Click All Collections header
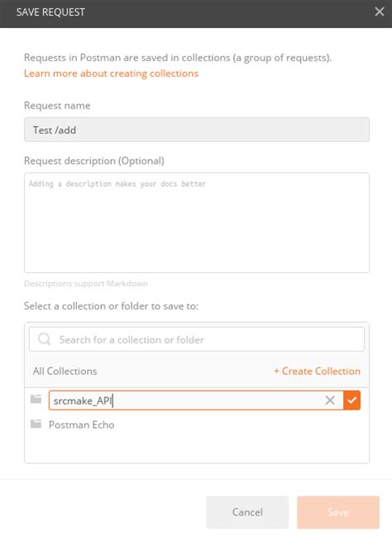Image resolution: width=392 pixels, height=538 pixels. (65, 372)
